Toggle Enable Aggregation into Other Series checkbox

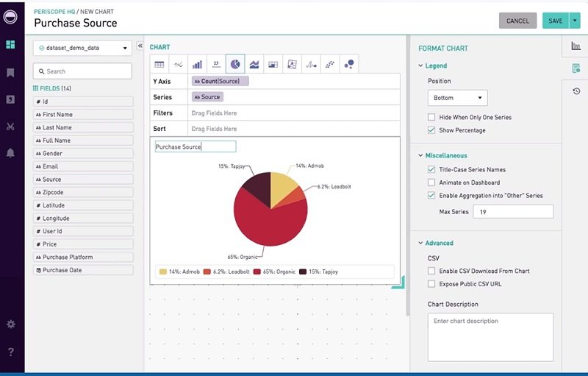point(431,196)
